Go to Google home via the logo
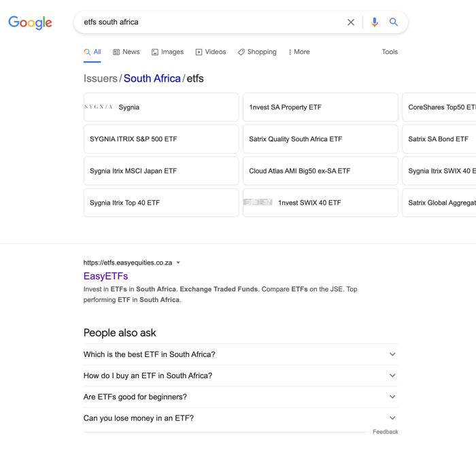 (30, 22)
